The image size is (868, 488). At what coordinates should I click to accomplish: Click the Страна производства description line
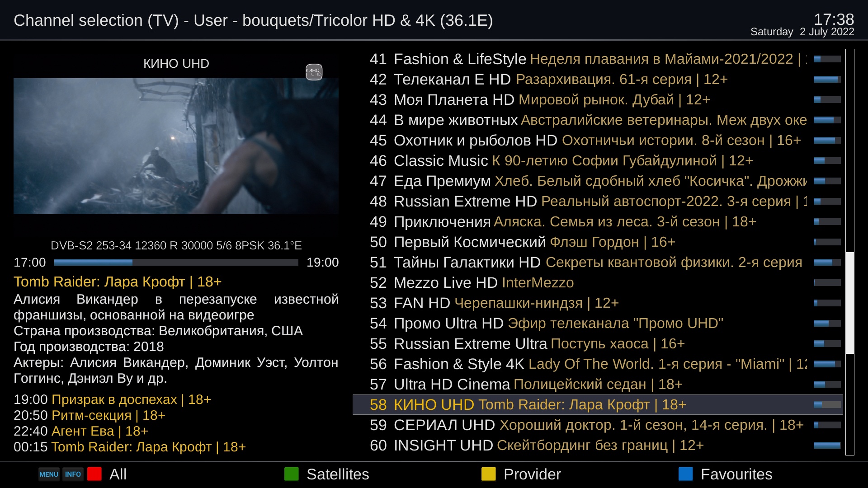coord(158,331)
